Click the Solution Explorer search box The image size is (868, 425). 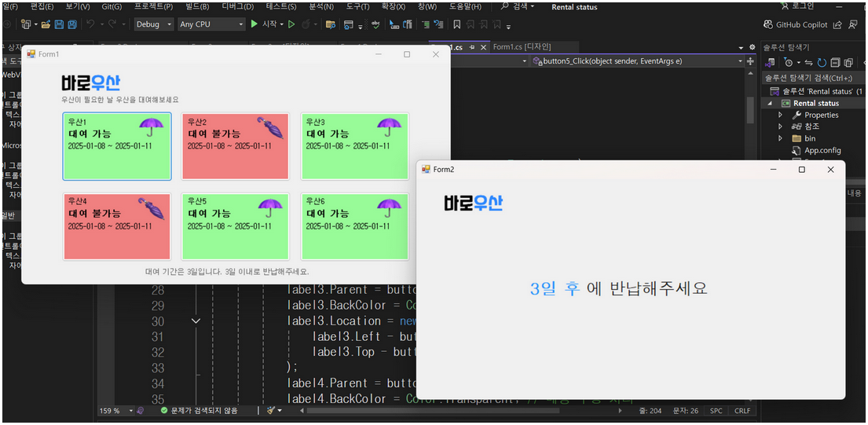coord(813,78)
